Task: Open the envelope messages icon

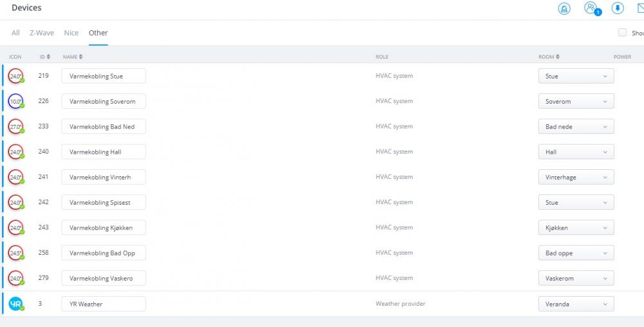Action: tap(639, 8)
